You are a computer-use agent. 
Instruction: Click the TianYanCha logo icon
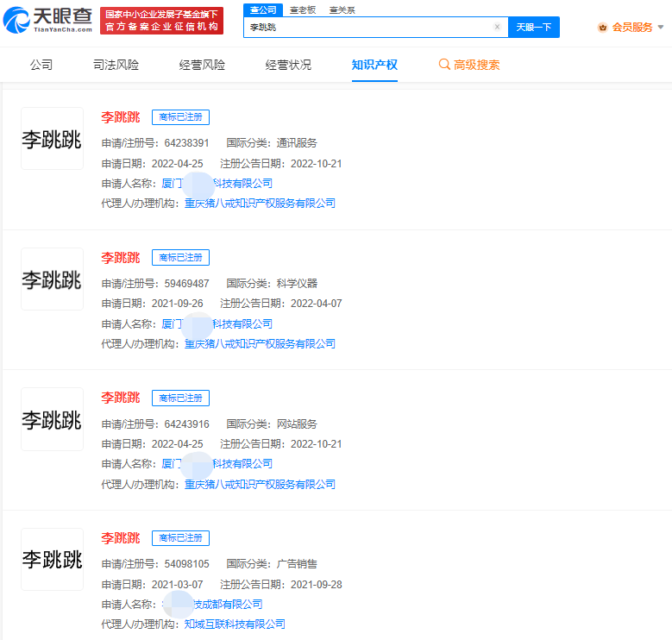coord(16,20)
